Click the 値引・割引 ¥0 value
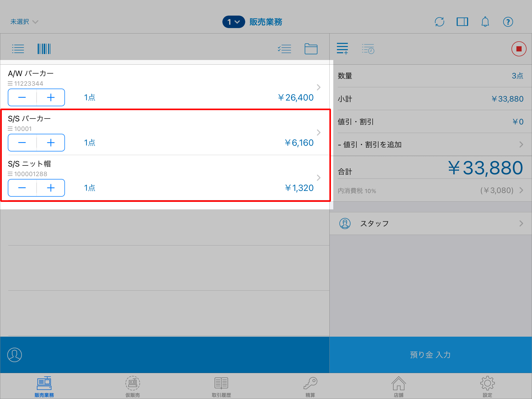Image resolution: width=532 pixels, height=399 pixels. (518, 122)
